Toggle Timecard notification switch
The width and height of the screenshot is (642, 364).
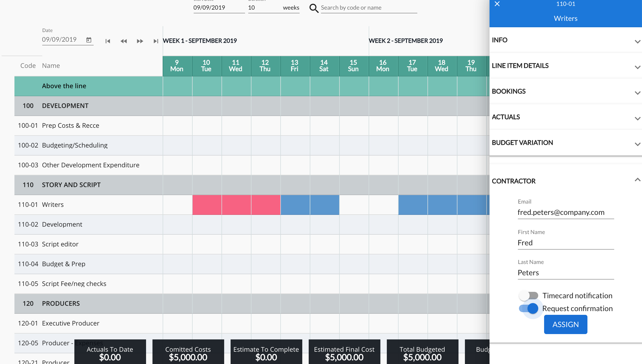[528, 296]
